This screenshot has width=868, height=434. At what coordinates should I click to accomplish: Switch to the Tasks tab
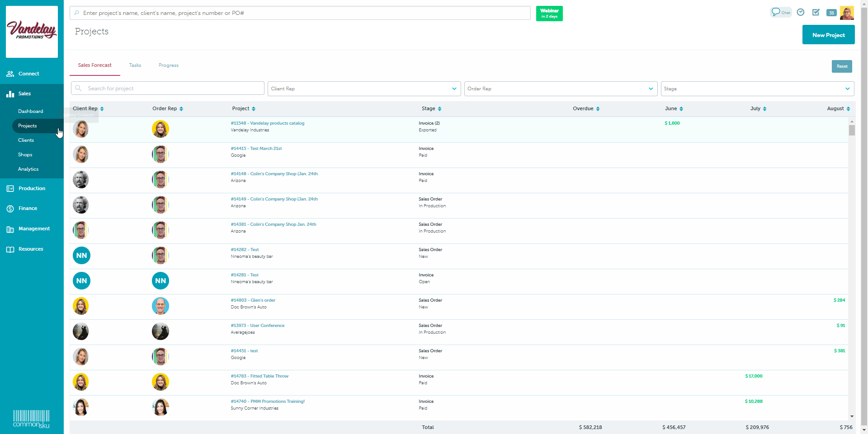tap(135, 65)
